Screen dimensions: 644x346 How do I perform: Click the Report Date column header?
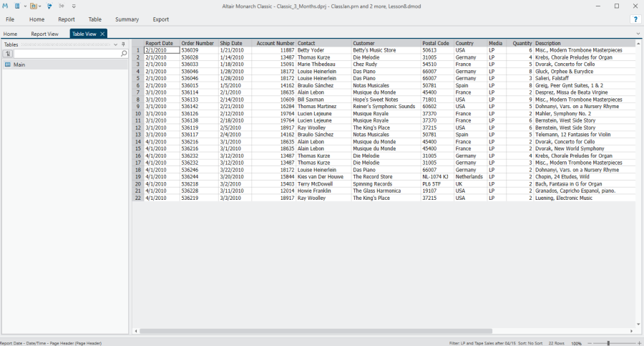pyautogui.click(x=162, y=43)
